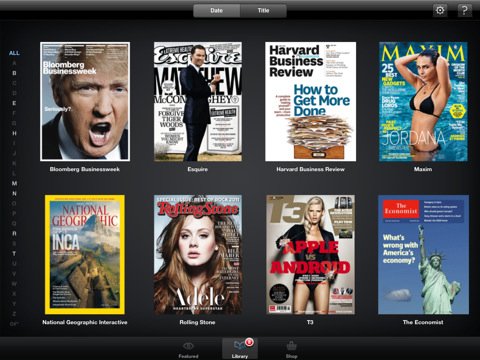Open the Maxim magazine cover
Screen dimensions: 480x360
click(423, 101)
